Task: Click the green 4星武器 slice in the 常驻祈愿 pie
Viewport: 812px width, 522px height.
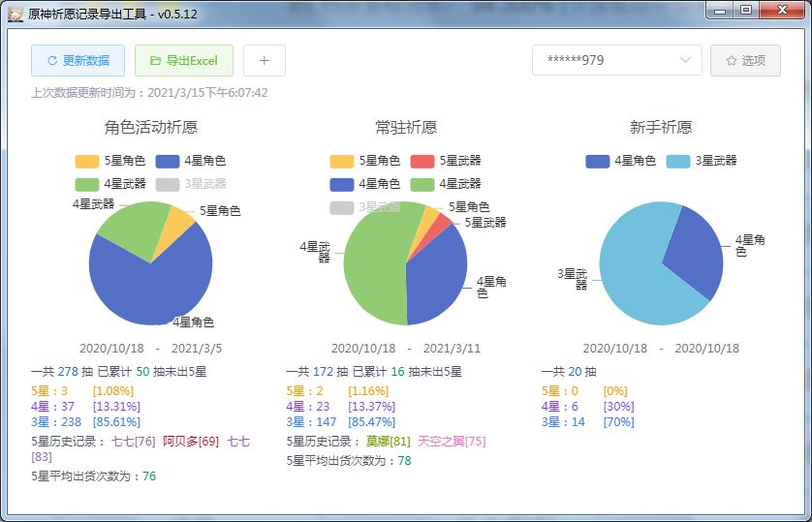Action: (x=375, y=263)
